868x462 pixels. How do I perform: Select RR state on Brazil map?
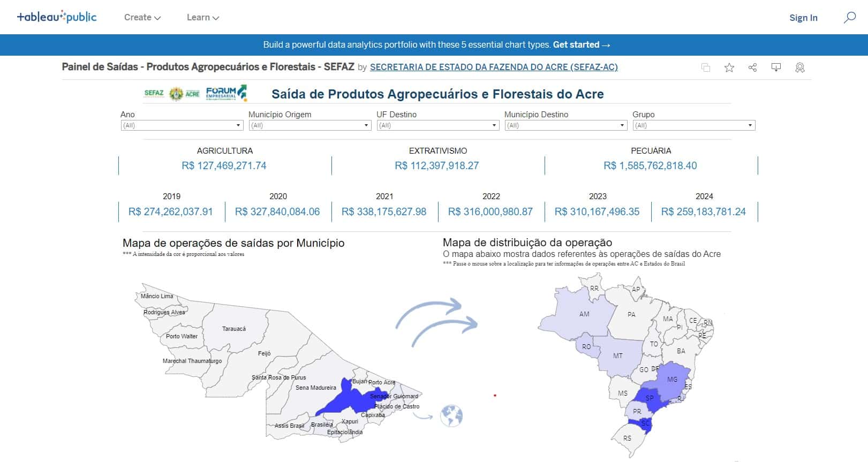click(594, 288)
